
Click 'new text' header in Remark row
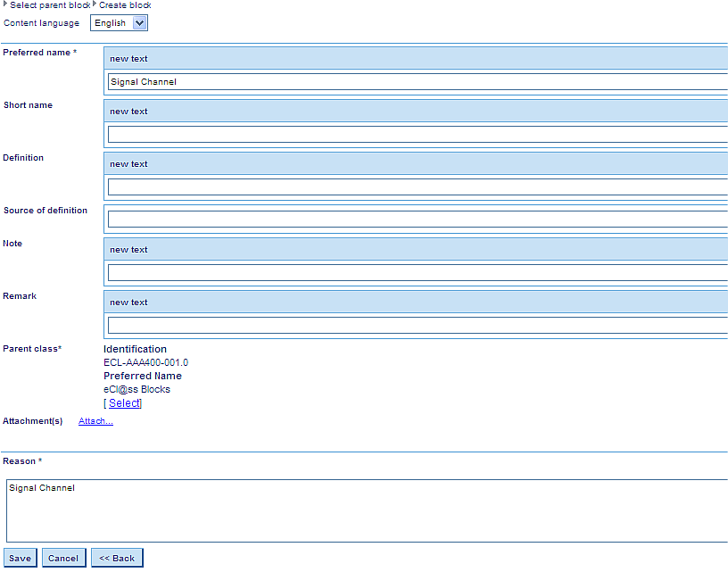[128, 303]
